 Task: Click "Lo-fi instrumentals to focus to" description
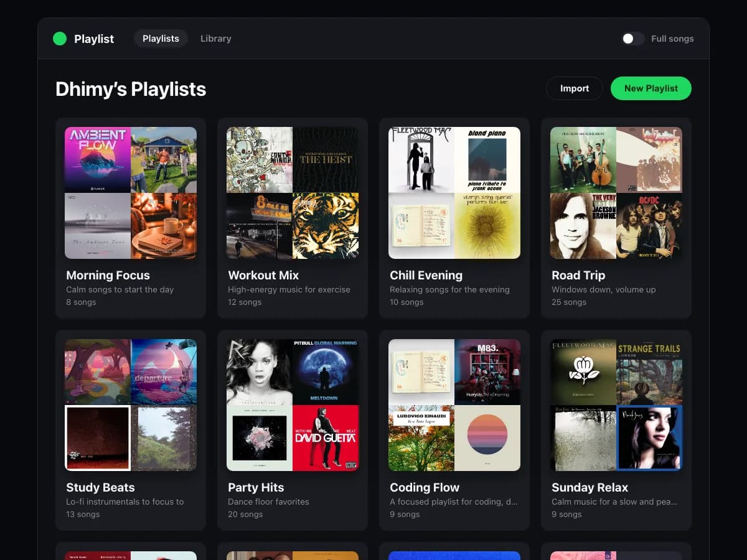(x=125, y=502)
